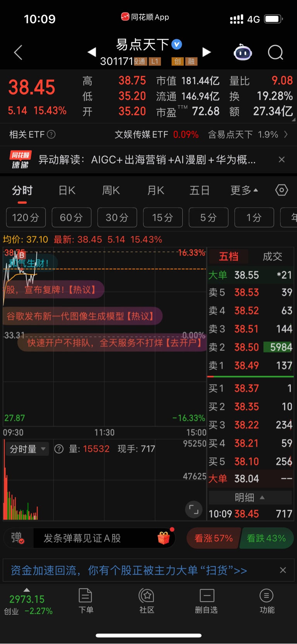Screen dimensions: 297x644
Task: Vote 看跌 43% bearish
Action: [266, 538]
